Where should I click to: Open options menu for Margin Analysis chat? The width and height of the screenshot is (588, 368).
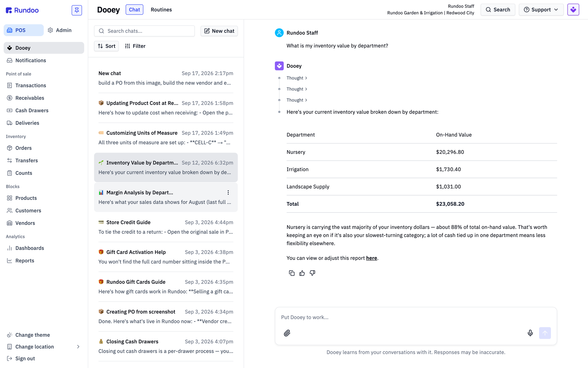228,192
